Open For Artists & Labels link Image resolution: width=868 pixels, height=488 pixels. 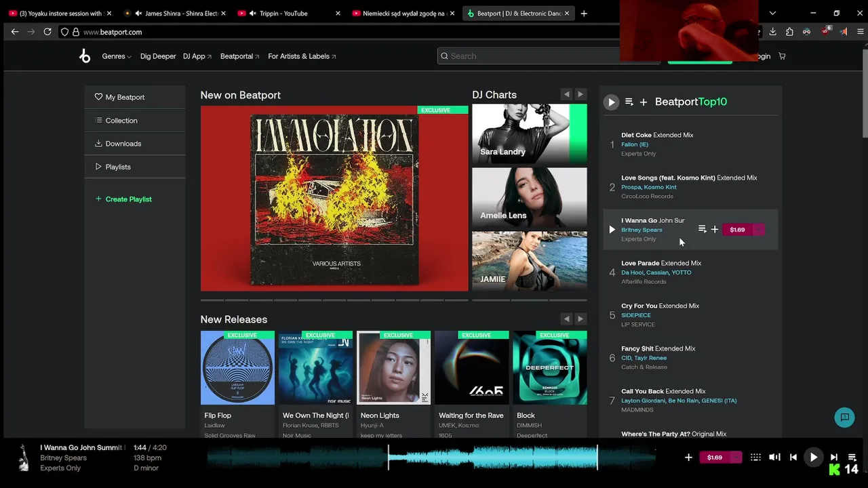coord(302,56)
